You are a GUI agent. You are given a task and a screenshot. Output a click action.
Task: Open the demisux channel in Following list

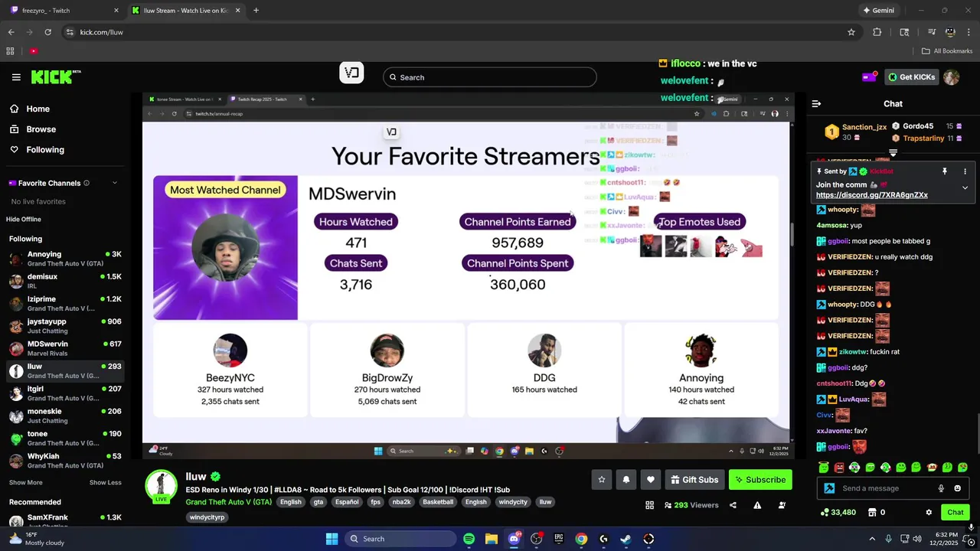(64, 281)
